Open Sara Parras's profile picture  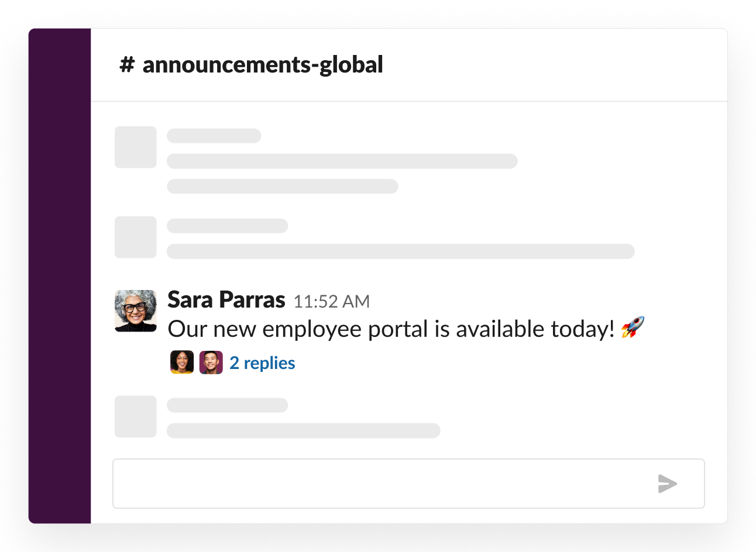[136, 311]
